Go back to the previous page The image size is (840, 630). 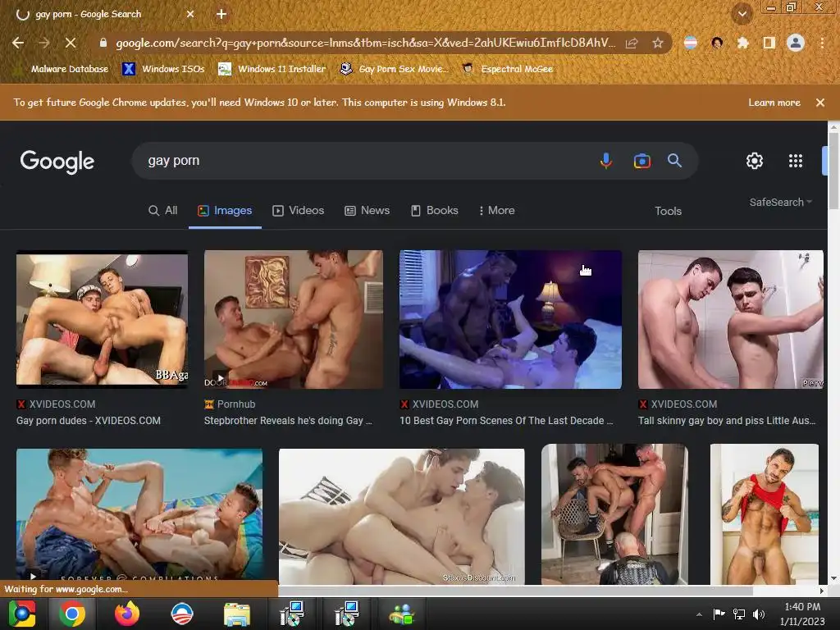click(x=18, y=43)
